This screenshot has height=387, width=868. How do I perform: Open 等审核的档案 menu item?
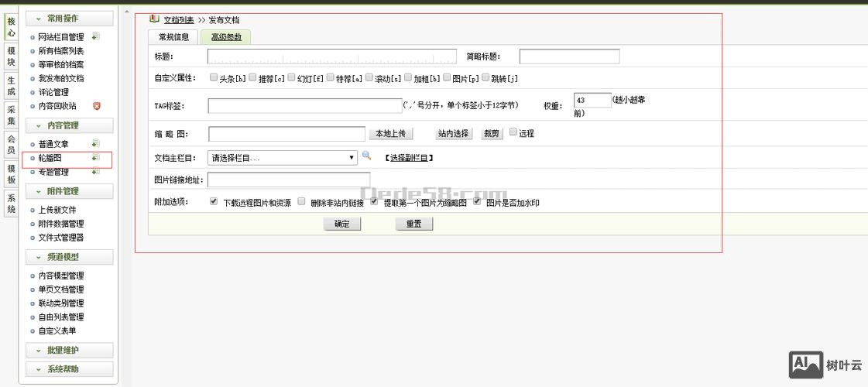pos(61,65)
